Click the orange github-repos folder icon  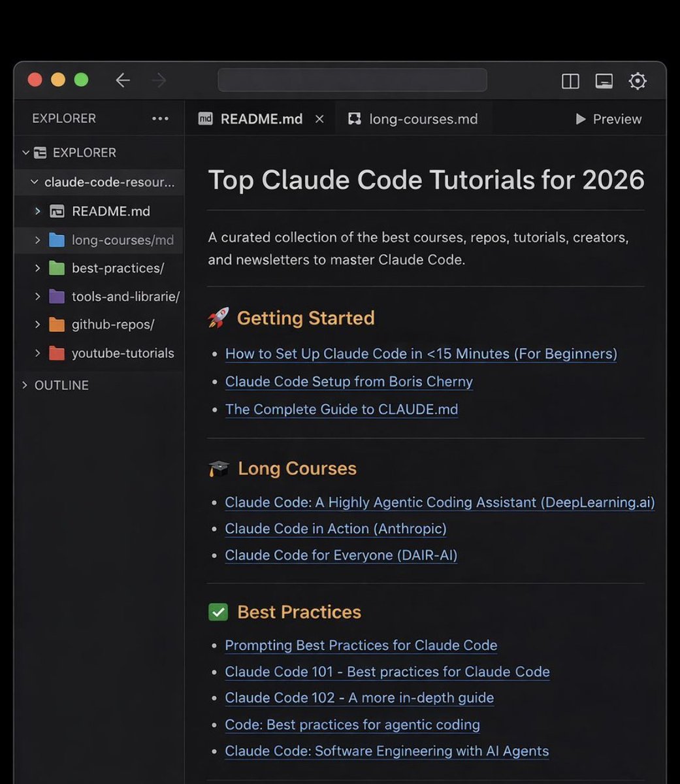point(57,325)
